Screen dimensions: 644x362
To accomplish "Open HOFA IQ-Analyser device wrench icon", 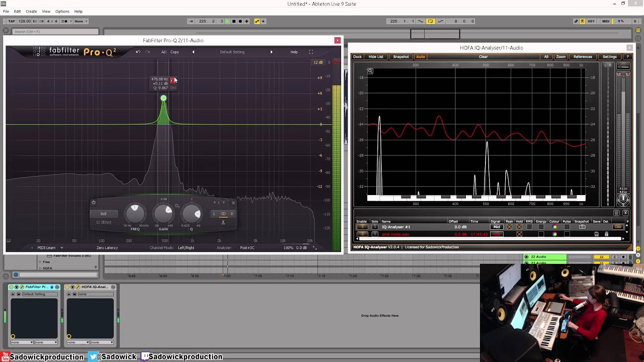I will coord(77,287).
